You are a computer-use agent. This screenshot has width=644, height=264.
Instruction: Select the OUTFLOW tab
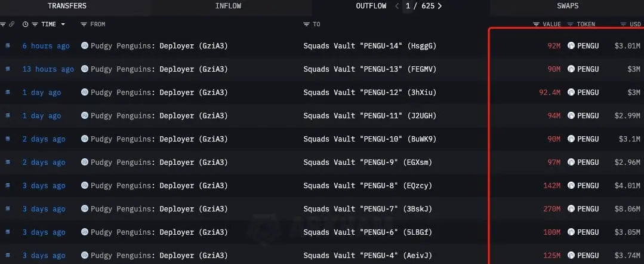coord(371,6)
